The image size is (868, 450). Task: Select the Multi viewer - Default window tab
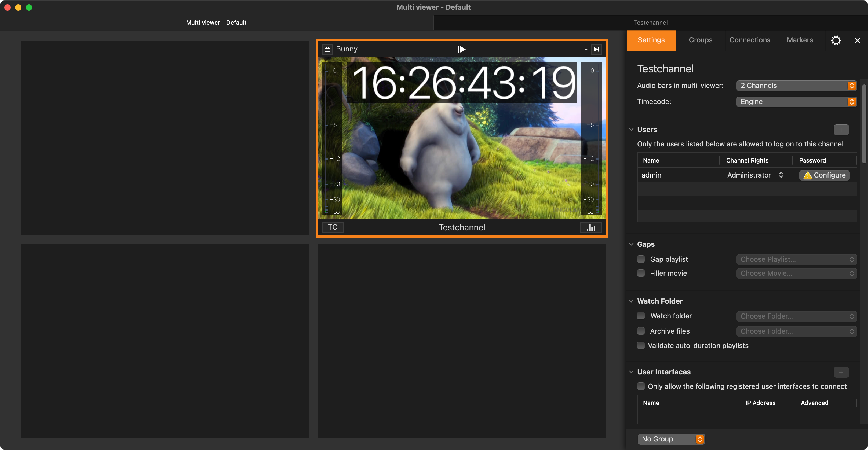click(x=216, y=23)
